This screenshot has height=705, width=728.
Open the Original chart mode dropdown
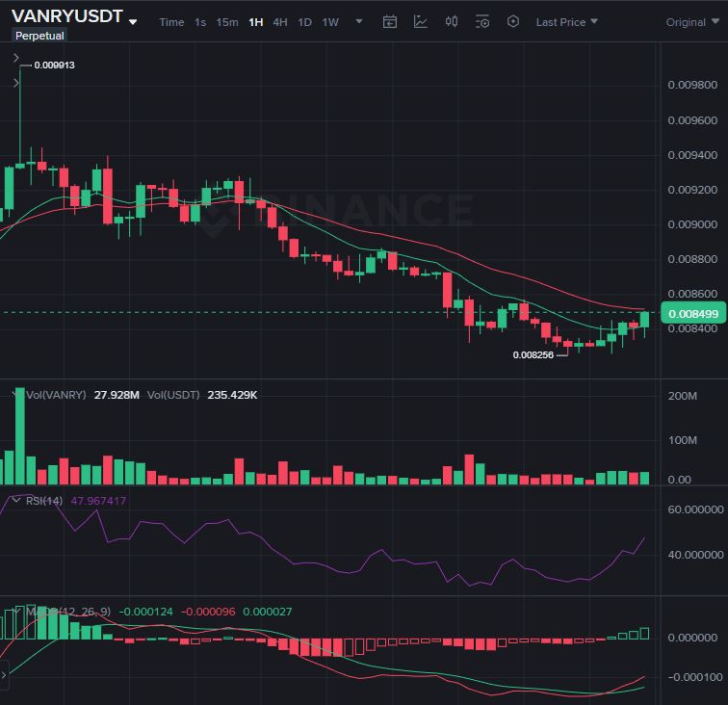[692, 22]
